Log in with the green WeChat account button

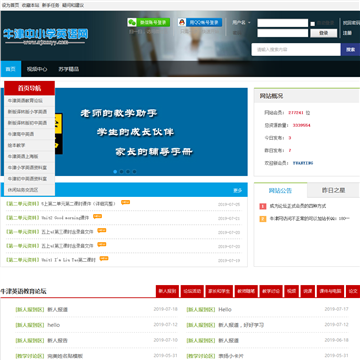149,22
